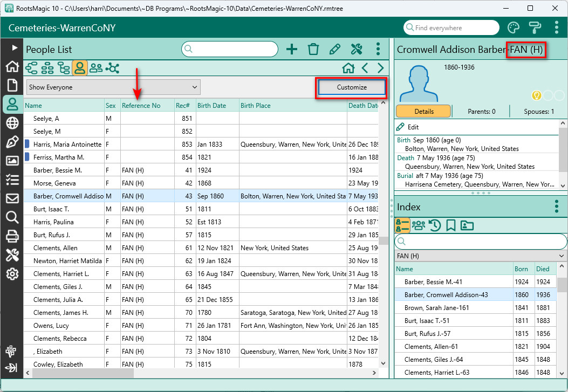Open the FAN (H) index dropdown
Viewport: 568px width, 392px height.
coord(480,256)
